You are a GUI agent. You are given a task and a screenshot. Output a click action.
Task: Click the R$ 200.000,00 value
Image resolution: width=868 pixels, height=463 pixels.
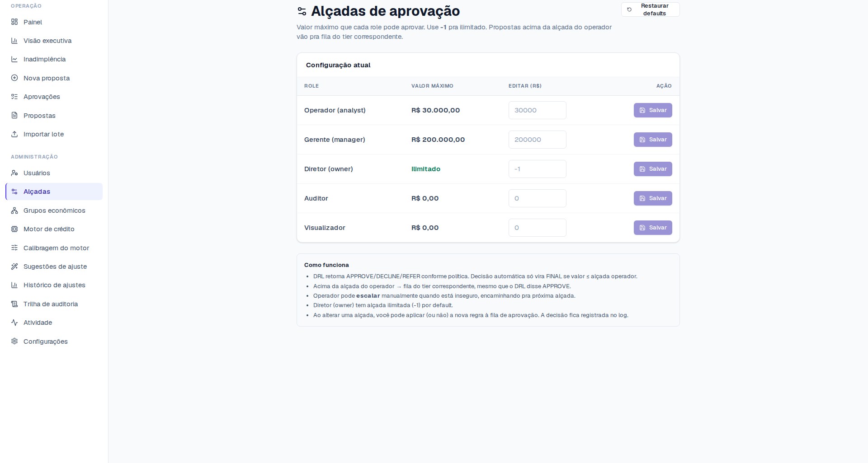click(x=438, y=140)
